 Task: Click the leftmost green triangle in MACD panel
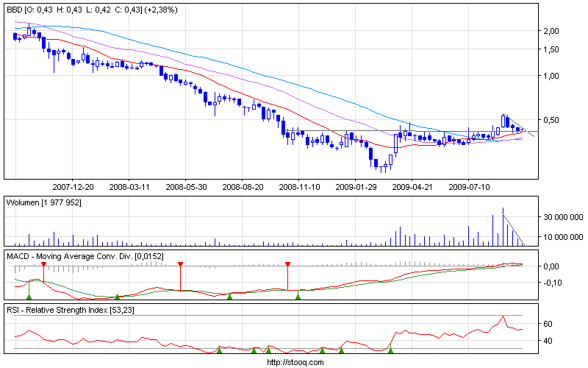tap(29, 296)
